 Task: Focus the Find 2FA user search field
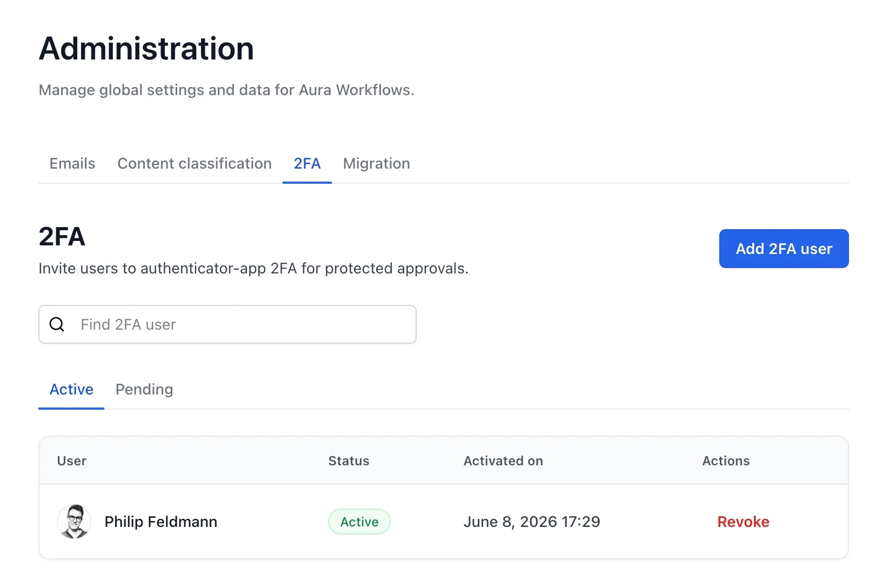coord(228,324)
